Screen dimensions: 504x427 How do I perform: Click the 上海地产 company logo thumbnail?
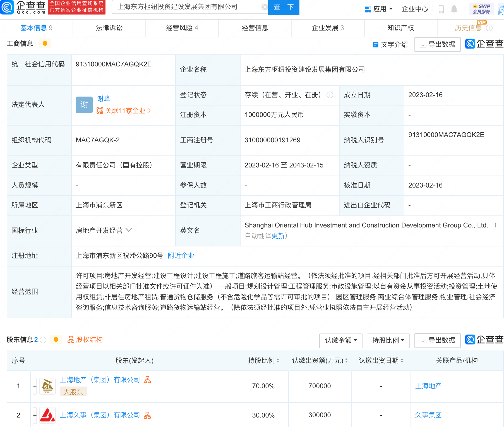click(x=47, y=386)
